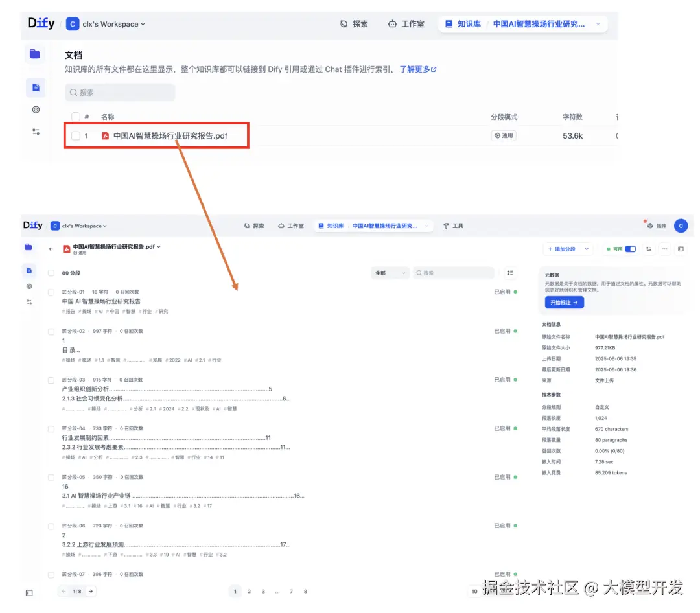Screen dimensions: 700x613
Task: Open the API access icon in the sidebar
Action: tap(29, 286)
